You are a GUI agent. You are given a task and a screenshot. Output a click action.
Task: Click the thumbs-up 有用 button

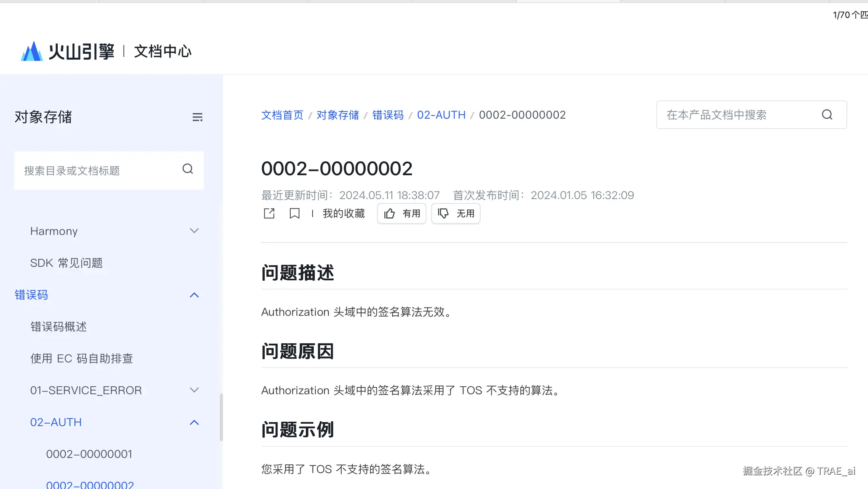402,214
